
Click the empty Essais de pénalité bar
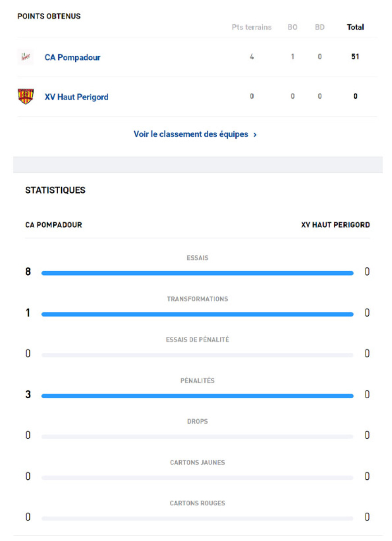[x=197, y=355]
